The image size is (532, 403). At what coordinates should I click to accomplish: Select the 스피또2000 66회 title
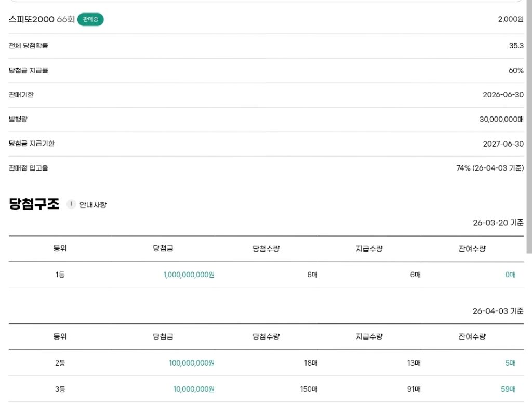pos(42,20)
